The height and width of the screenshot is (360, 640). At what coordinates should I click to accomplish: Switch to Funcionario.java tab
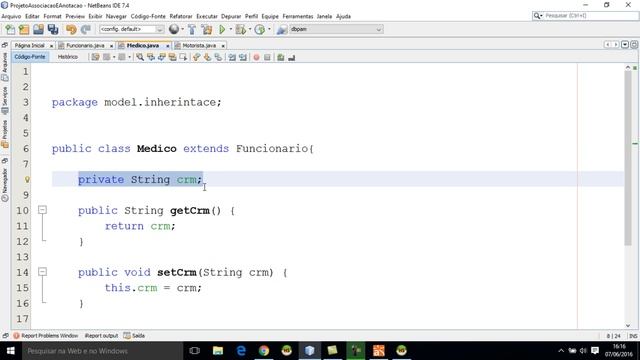[x=85, y=46]
